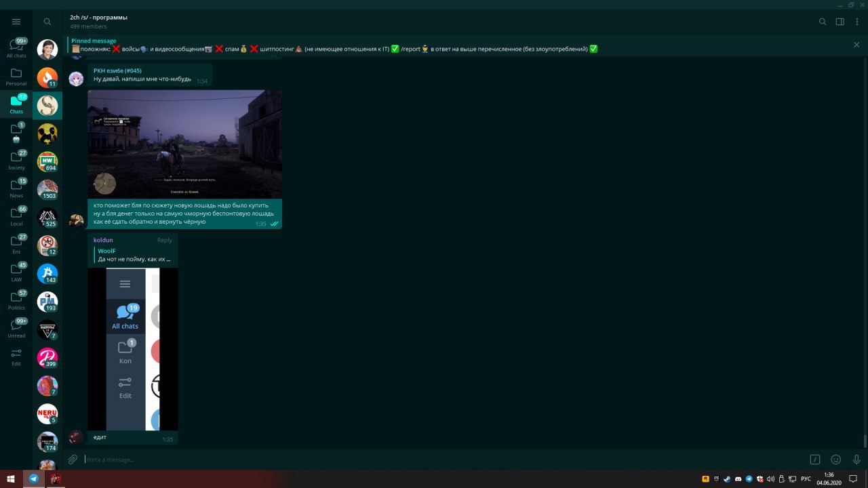Click the voice message microphone icon
The height and width of the screenshot is (488, 868).
click(x=856, y=460)
